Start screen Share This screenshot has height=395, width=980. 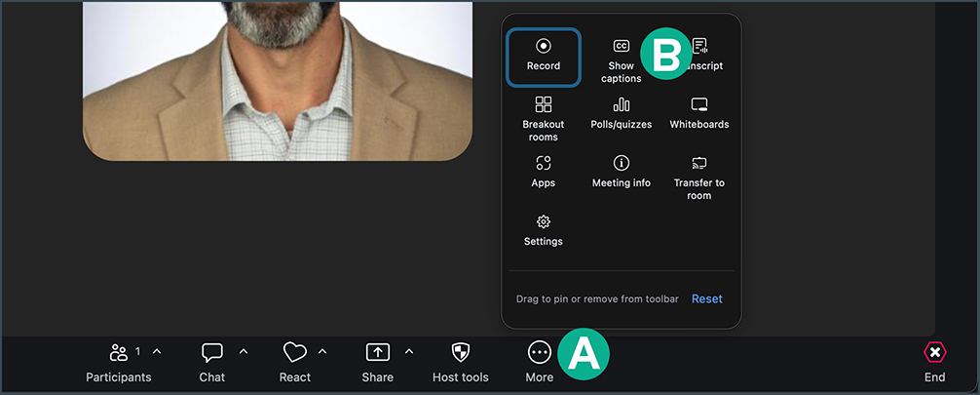point(378,363)
